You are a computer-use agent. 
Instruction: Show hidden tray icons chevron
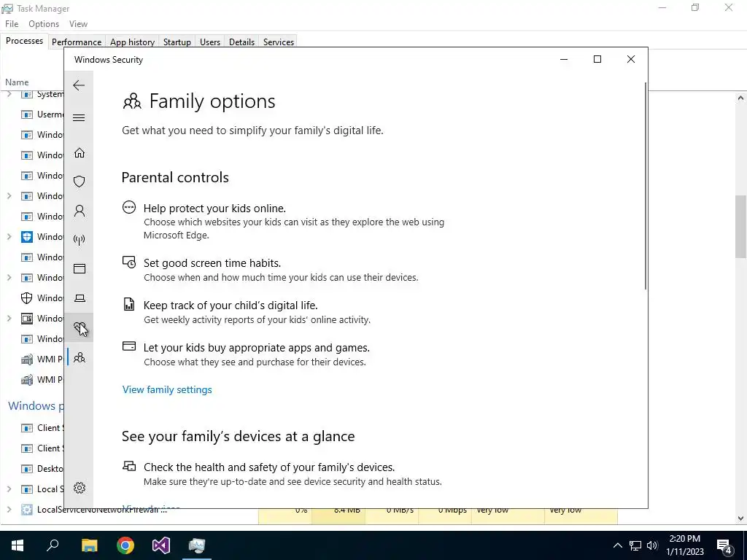click(617, 545)
